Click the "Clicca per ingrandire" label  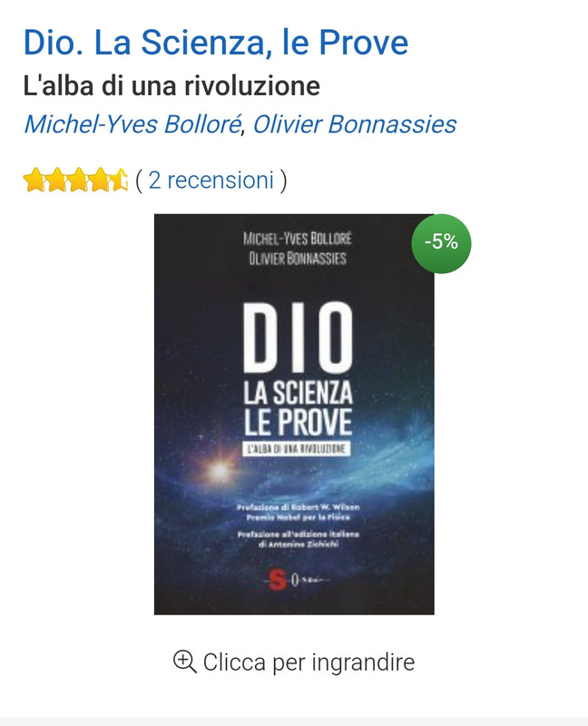click(309, 662)
